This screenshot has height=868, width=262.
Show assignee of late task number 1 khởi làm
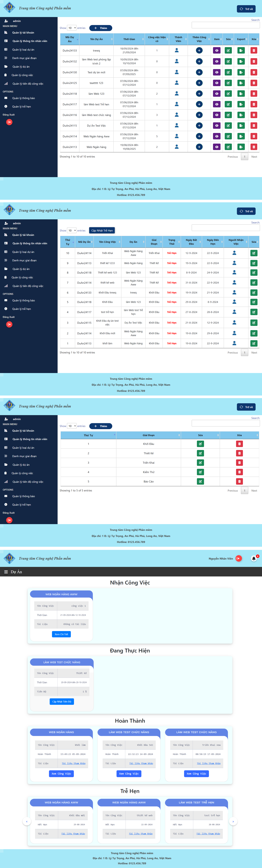coord(234,343)
